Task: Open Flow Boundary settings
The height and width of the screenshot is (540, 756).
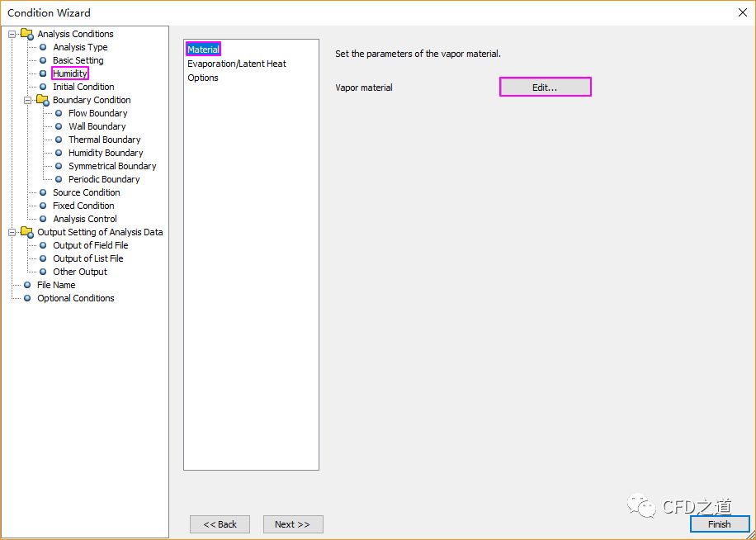Action: pyautogui.click(x=98, y=113)
